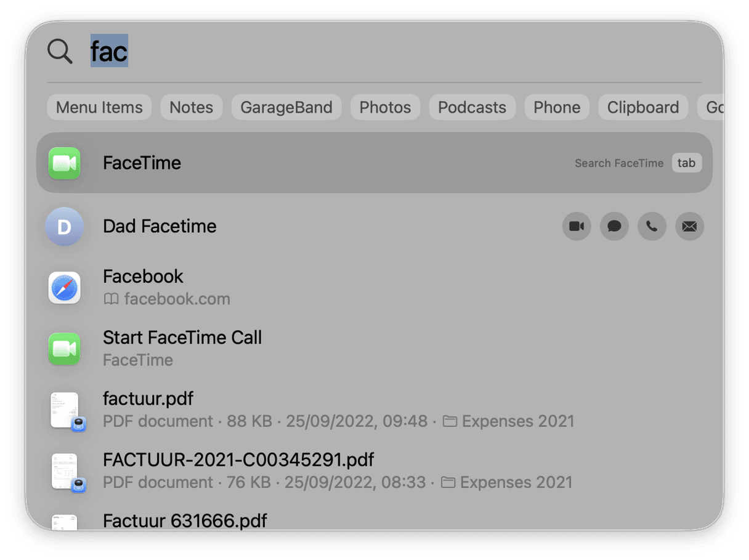
Task: Open the factuur.pdf file result
Action: [374, 410]
